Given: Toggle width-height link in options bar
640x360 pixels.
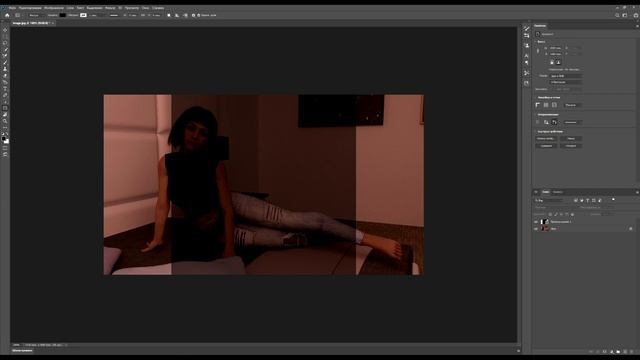Looking at the screenshot, I should 143,15.
